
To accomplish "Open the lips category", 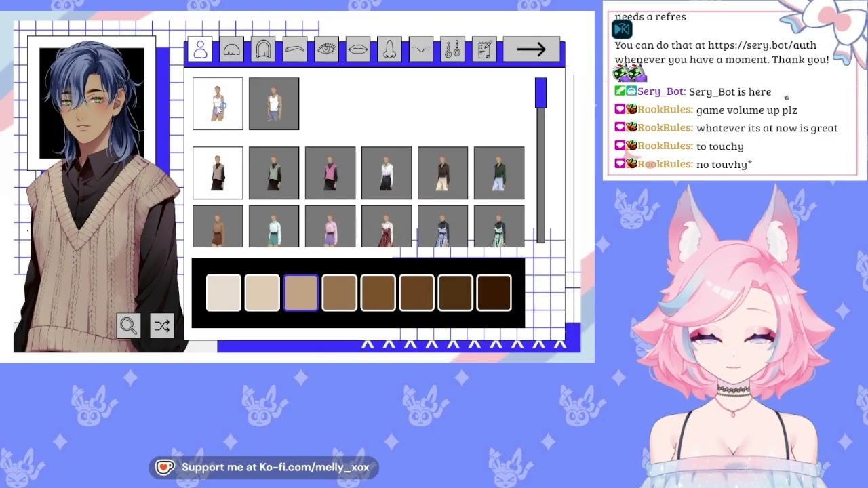I will click(358, 49).
